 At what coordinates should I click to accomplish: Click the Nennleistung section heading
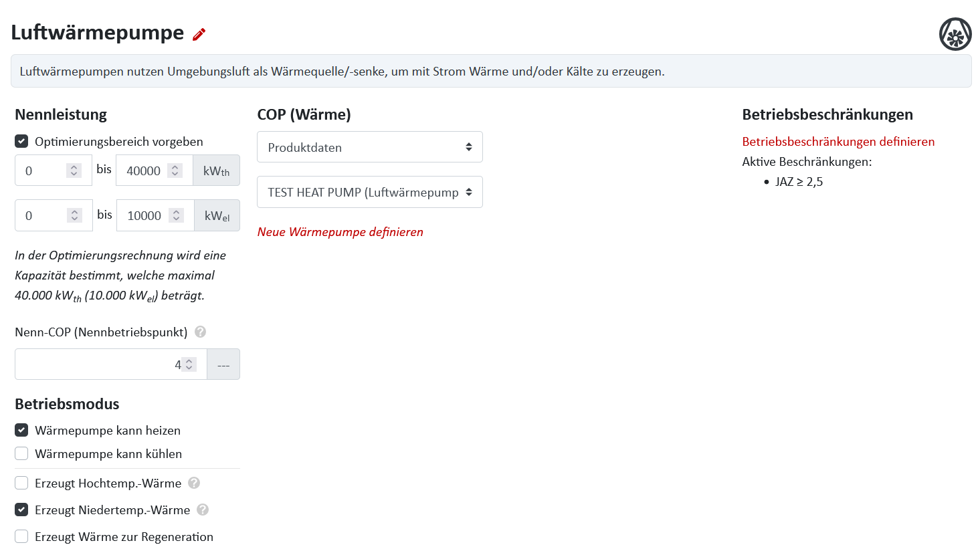click(x=61, y=114)
